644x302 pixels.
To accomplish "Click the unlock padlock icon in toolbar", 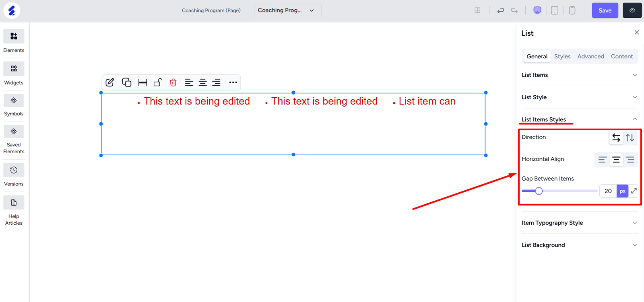I will (x=158, y=82).
